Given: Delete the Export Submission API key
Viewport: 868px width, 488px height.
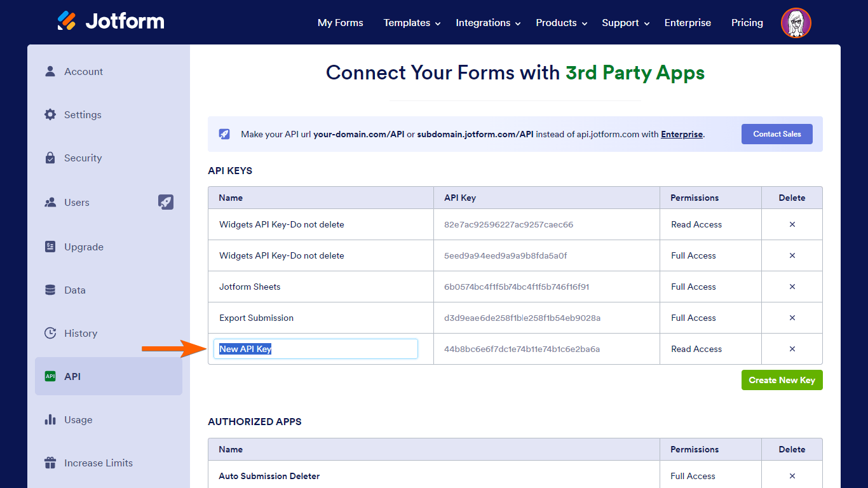Looking at the screenshot, I should coord(792,318).
